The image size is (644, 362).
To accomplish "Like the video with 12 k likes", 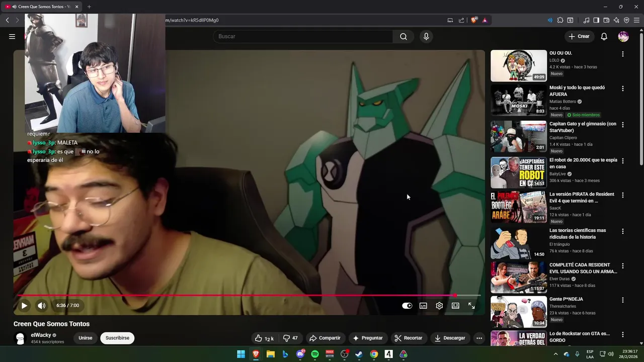I will tap(264, 338).
